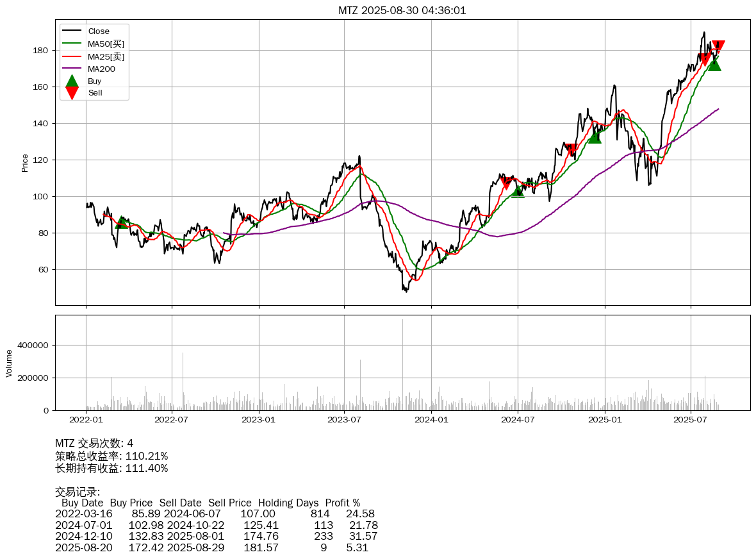
Task: Select the green buy marker near 2024-12
Action: (x=595, y=137)
